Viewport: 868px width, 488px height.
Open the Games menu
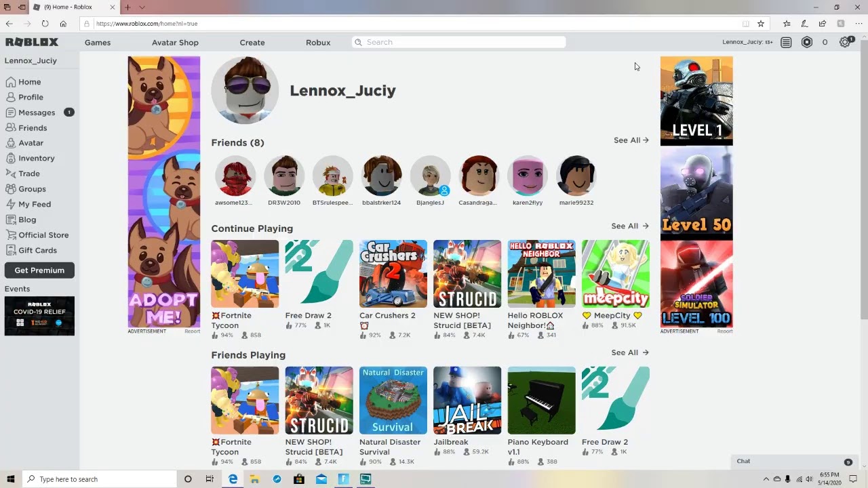point(98,42)
